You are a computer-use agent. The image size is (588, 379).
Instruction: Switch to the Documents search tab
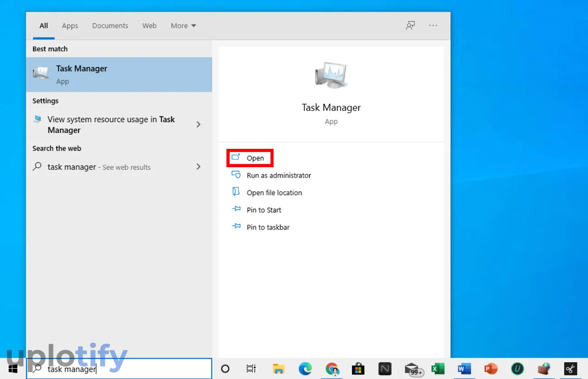tap(110, 26)
